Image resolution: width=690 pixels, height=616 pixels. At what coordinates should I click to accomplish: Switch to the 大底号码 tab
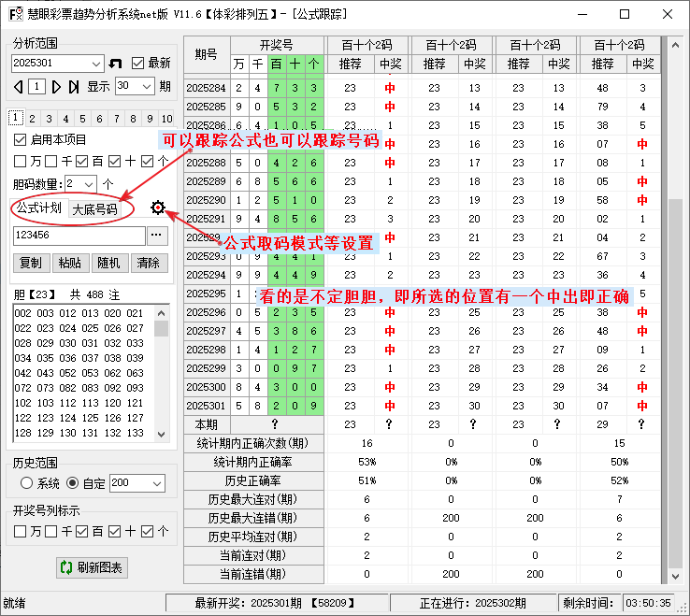(x=94, y=208)
